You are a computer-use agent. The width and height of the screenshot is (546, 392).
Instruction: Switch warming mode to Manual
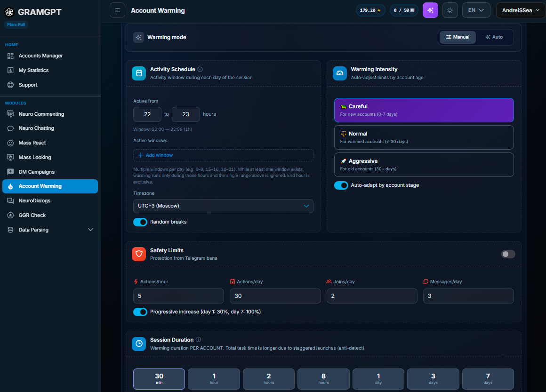point(458,37)
